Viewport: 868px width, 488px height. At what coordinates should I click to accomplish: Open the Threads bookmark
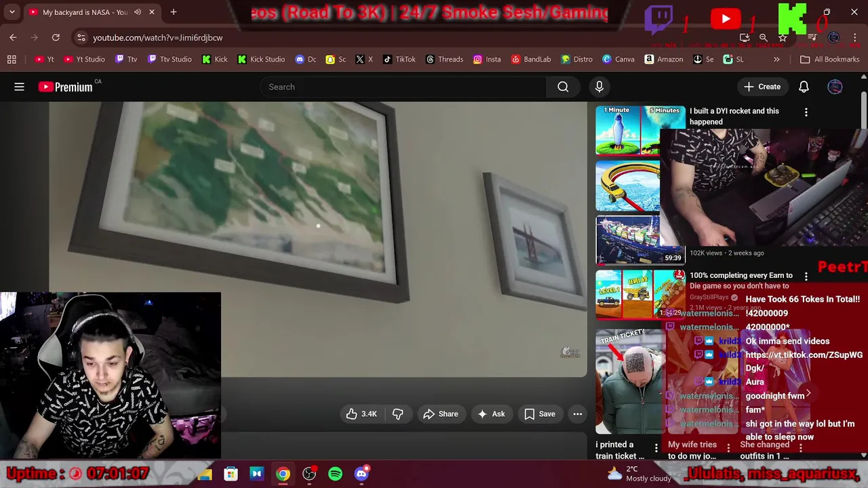(444, 60)
